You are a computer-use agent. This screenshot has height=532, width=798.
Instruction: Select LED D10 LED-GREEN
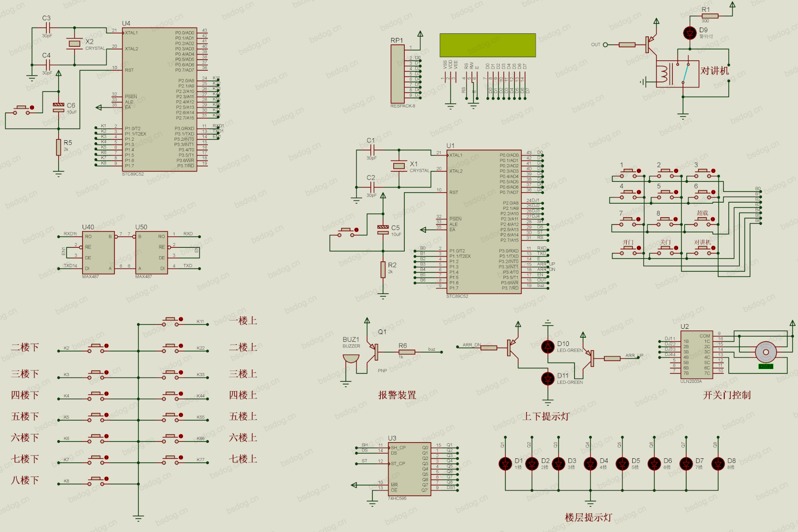[548, 347]
